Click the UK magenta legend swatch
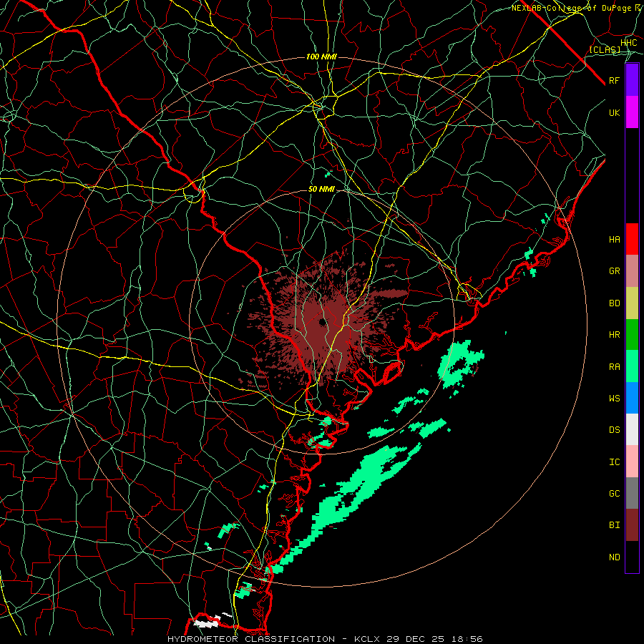 pos(632,112)
